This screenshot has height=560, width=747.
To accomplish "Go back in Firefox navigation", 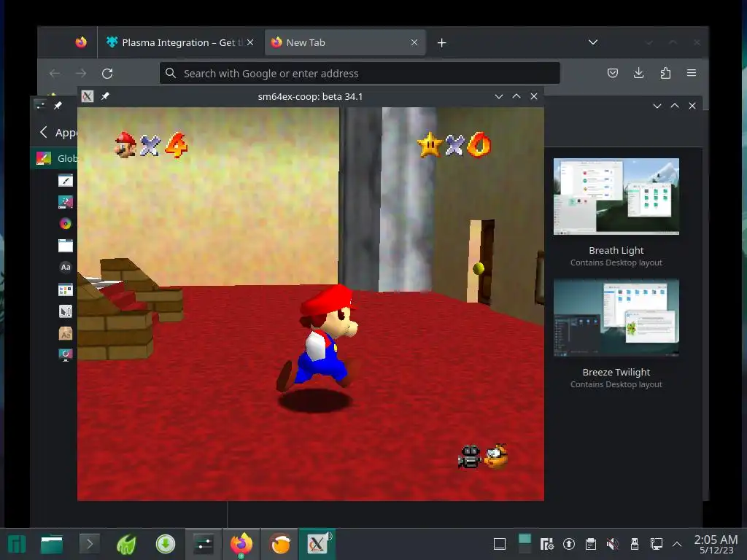I will (x=55, y=74).
